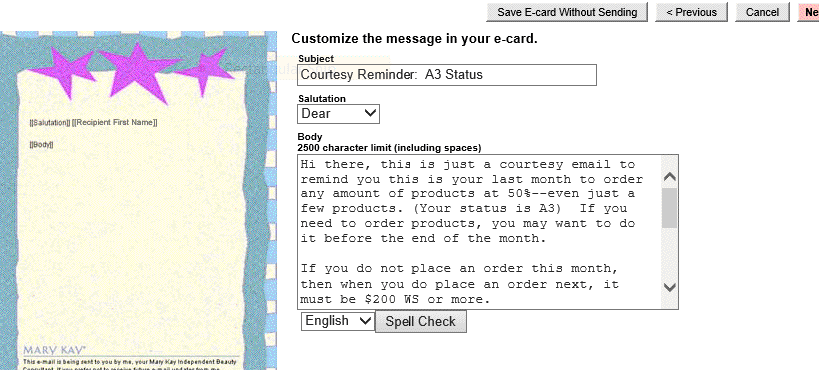Run Spell Check on the message
819x370 pixels.
(x=420, y=321)
